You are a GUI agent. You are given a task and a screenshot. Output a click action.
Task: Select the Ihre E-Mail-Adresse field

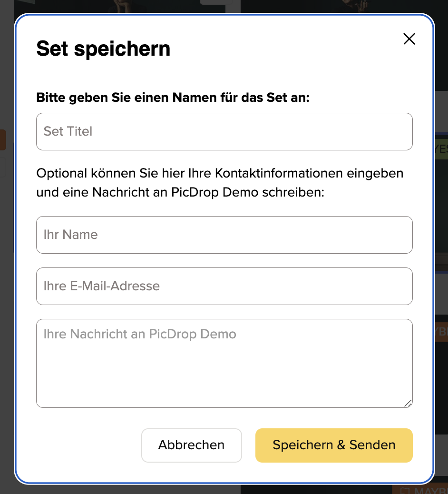[x=224, y=286]
